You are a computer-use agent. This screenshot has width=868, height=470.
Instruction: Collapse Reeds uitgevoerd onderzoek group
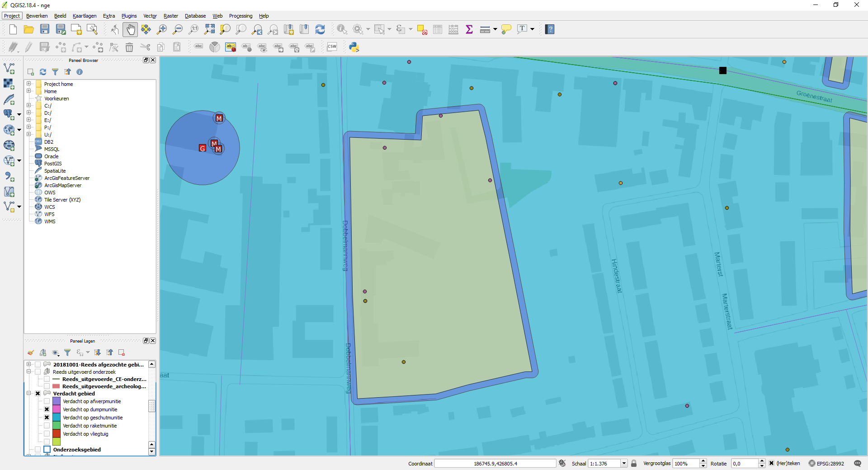tap(28, 371)
